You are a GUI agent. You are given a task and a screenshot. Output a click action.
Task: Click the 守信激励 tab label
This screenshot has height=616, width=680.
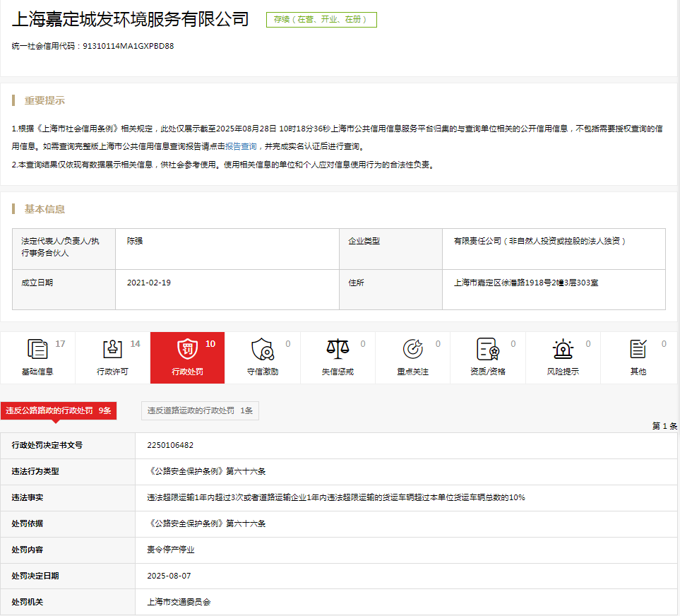[x=262, y=372]
